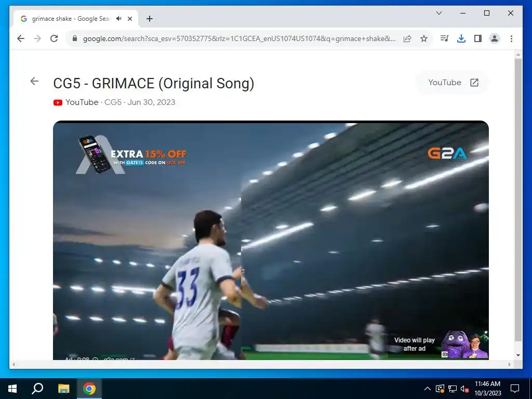
Task: Go back using browser back arrow
Action: (x=21, y=38)
